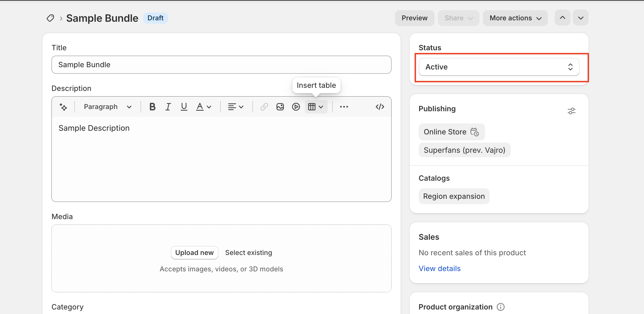Open the insert table tool
Viewport: 644px width, 314px height.
[x=316, y=107]
